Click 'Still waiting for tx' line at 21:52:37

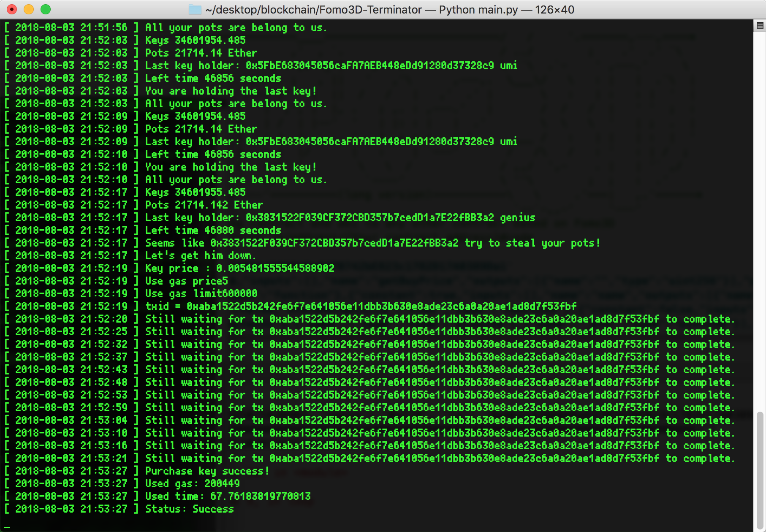pos(369,357)
